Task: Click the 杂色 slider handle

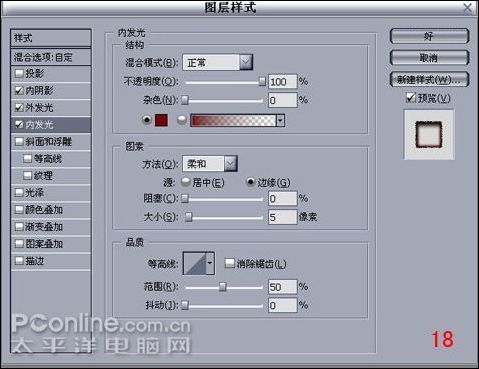Action: (185, 100)
